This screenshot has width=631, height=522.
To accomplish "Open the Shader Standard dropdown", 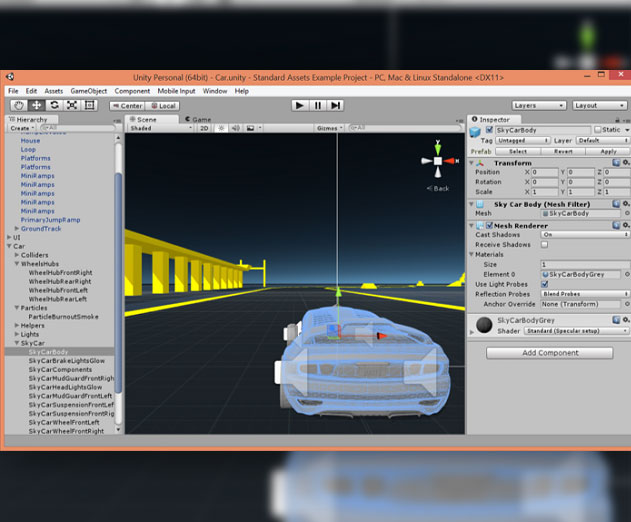I will 577,331.
